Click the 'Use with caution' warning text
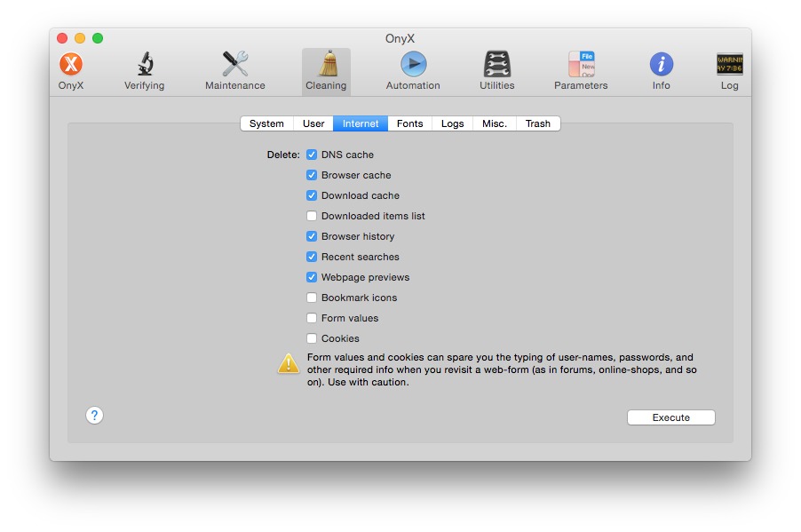This screenshot has width=801, height=532. [368, 382]
